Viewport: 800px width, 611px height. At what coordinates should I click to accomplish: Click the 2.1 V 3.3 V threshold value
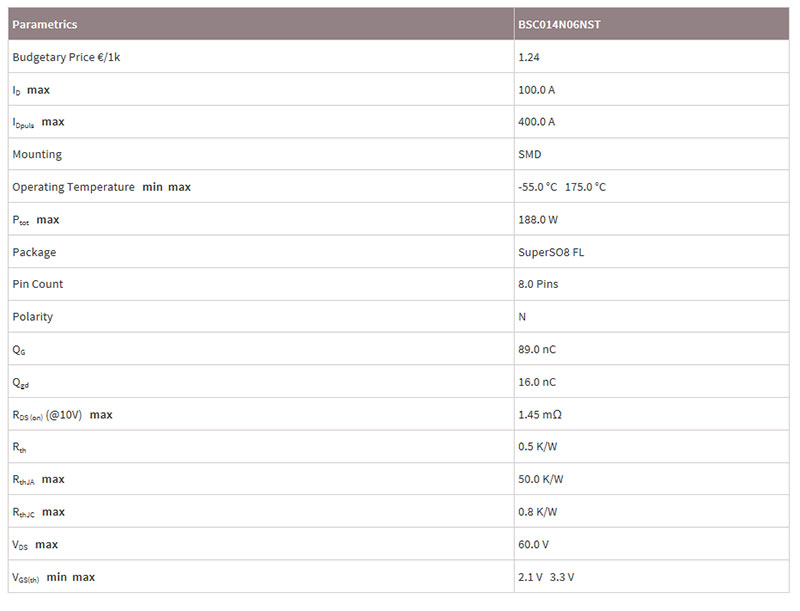coord(546,577)
